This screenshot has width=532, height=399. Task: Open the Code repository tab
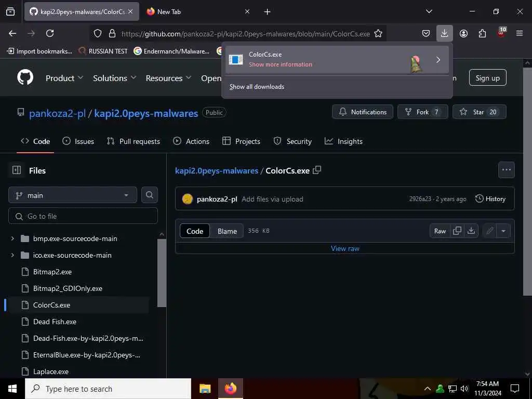[x=35, y=141]
